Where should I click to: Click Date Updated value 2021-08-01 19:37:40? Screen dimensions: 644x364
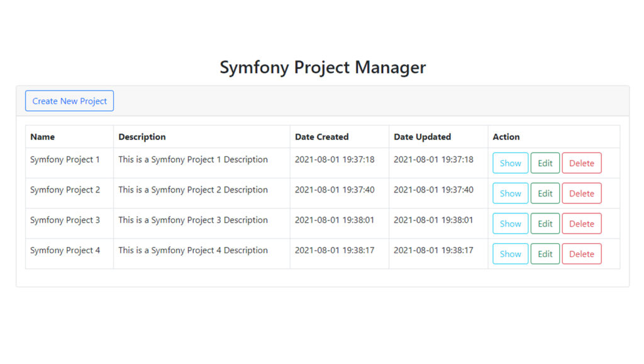tap(434, 190)
